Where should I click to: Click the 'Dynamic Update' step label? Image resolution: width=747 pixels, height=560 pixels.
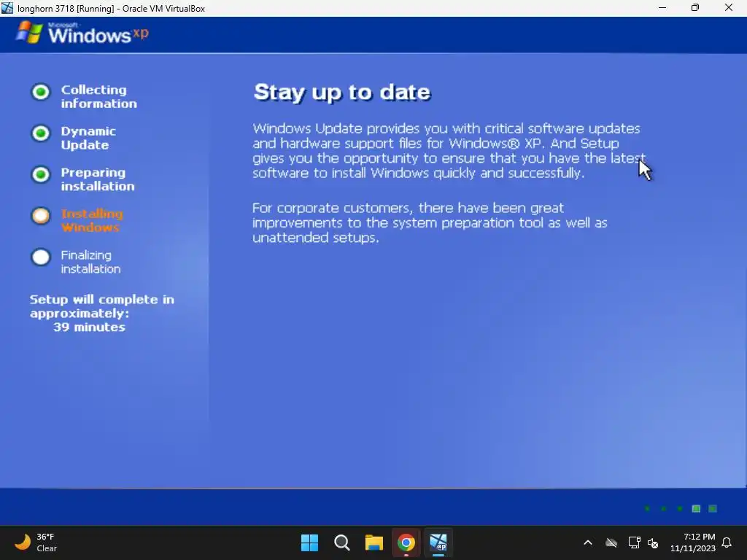pos(88,138)
